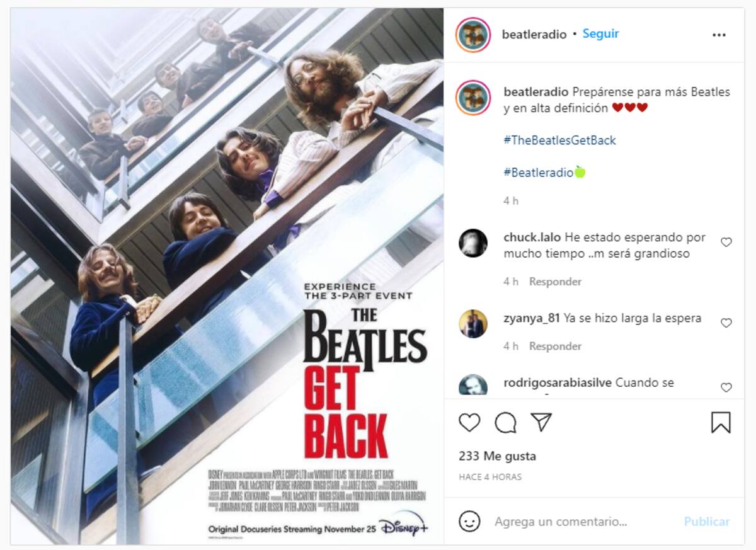This screenshot has height=550, width=756.
Task: Click the Publicar button
Action: coord(707,522)
